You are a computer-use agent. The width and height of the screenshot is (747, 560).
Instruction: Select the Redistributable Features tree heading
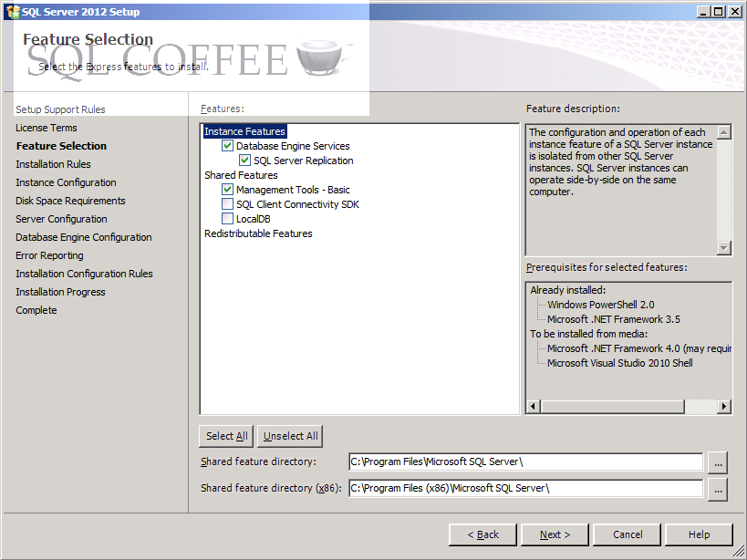tap(258, 233)
